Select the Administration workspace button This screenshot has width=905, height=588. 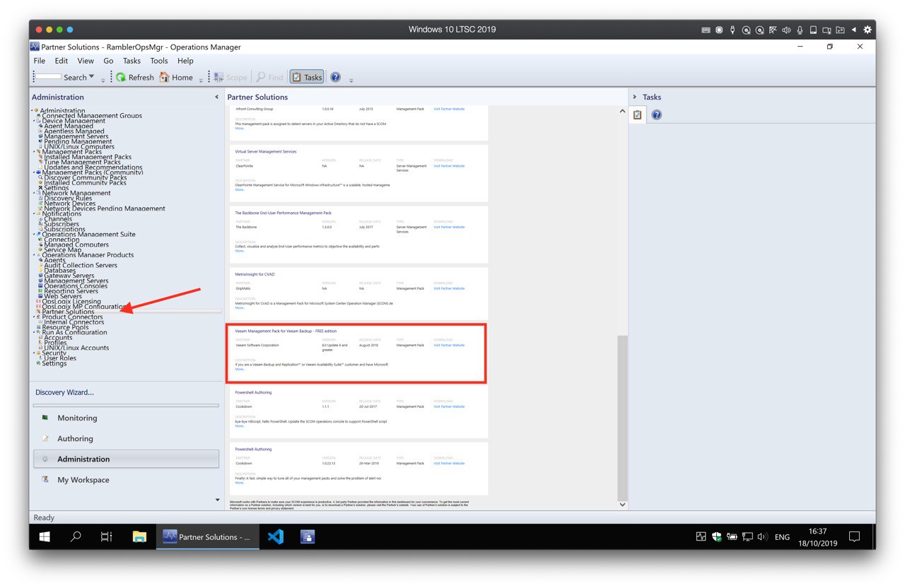coord(126,459)
